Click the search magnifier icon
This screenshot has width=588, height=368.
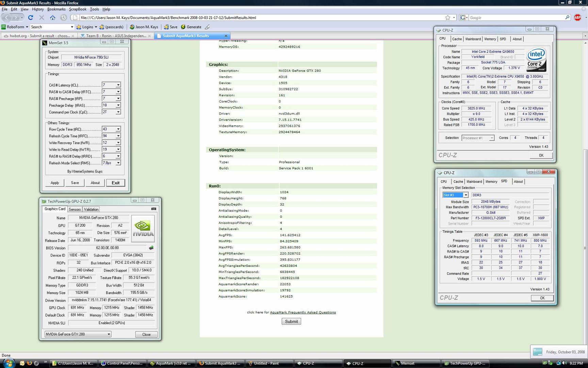(x=567, y=17)
